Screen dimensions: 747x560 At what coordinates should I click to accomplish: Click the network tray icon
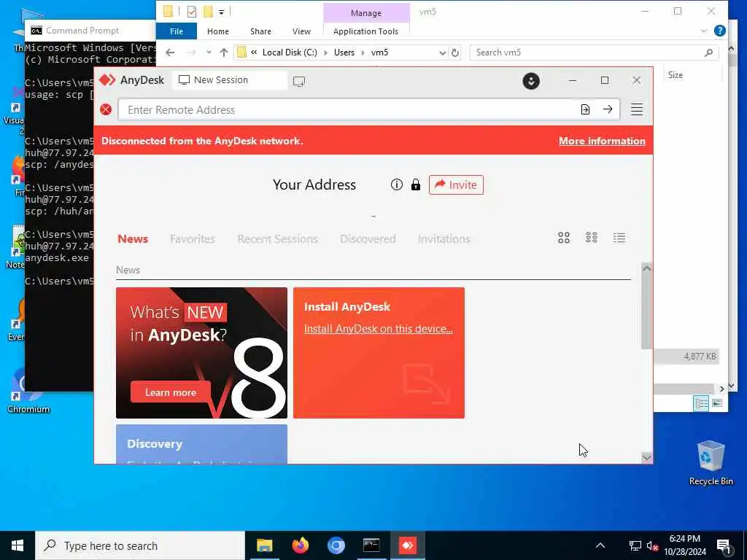point(635,545)
